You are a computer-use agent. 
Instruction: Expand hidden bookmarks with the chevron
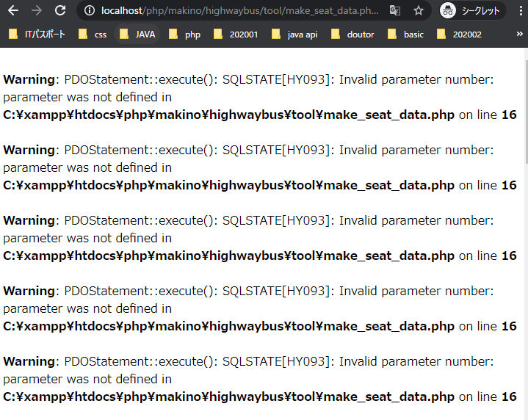tap(520, 34)
